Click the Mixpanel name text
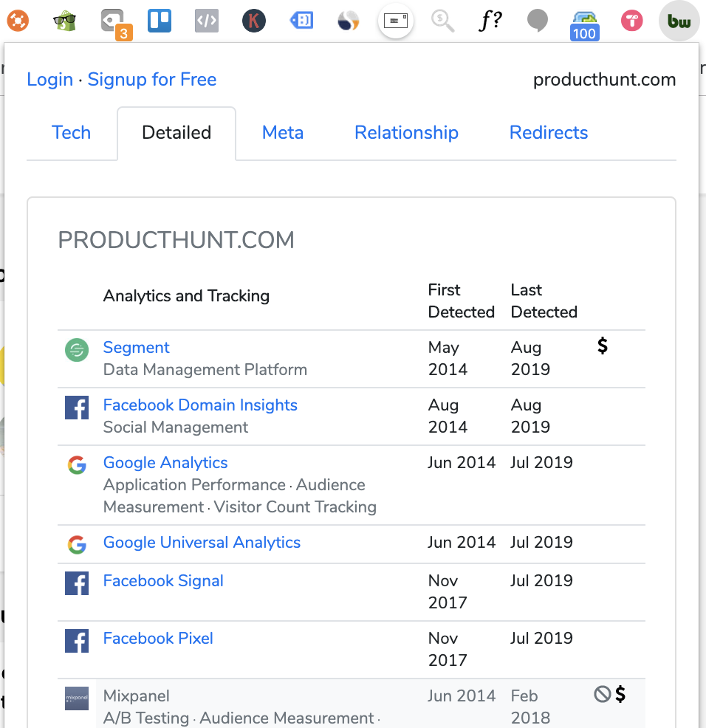 (136, 696)
